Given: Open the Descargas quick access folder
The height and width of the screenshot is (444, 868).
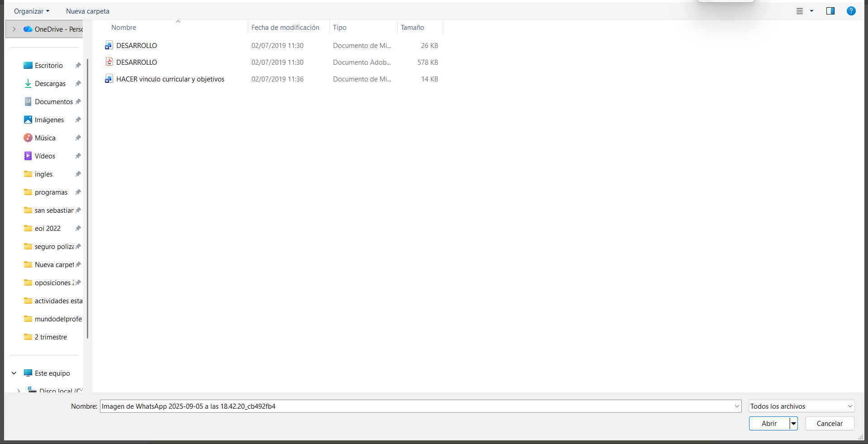Looking at the screenshot, I should point(50,84).
